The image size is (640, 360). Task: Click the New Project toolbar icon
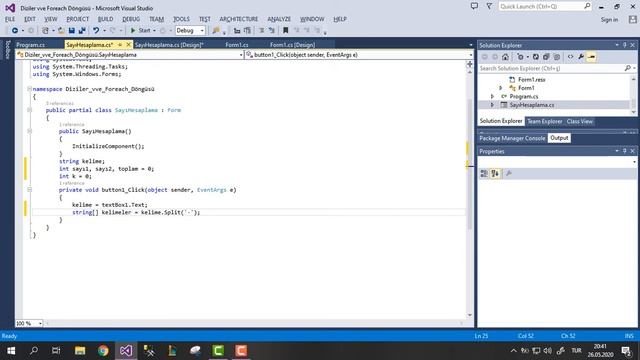click(45, 31)
